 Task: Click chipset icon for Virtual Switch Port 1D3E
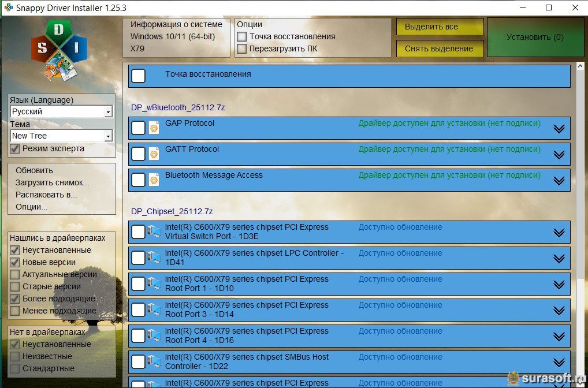[154, 232]
